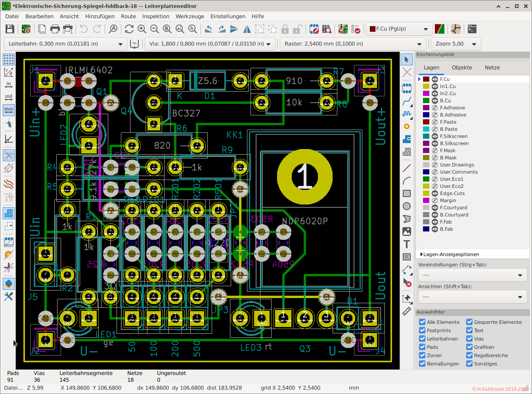Image resolution: width=532 pixels, height=394 pixels.
Task: Switch to the Objekte tab
Action: pyautogui.click(x=462, y=67)
